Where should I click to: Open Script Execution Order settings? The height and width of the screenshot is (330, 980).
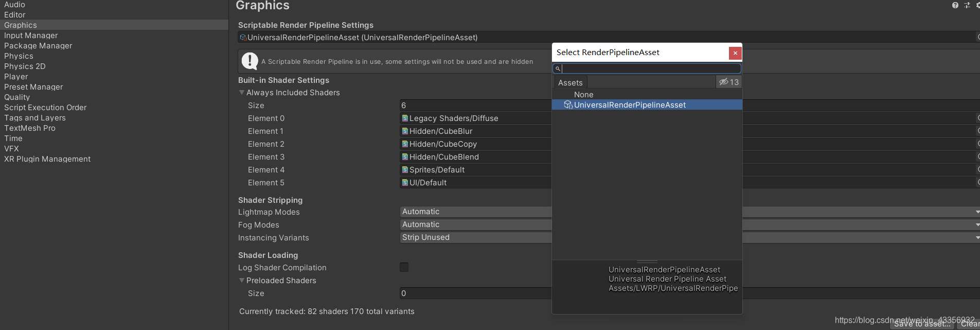point(114,108)
